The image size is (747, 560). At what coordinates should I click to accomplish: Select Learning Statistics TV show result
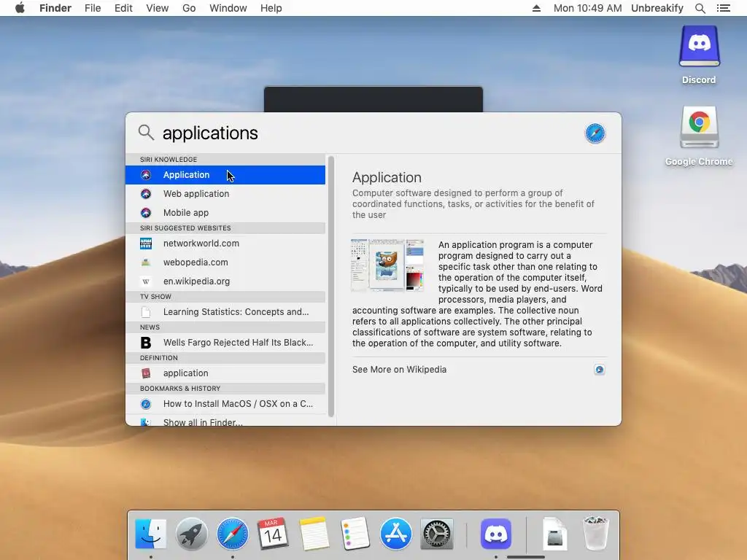coord(225,312)
